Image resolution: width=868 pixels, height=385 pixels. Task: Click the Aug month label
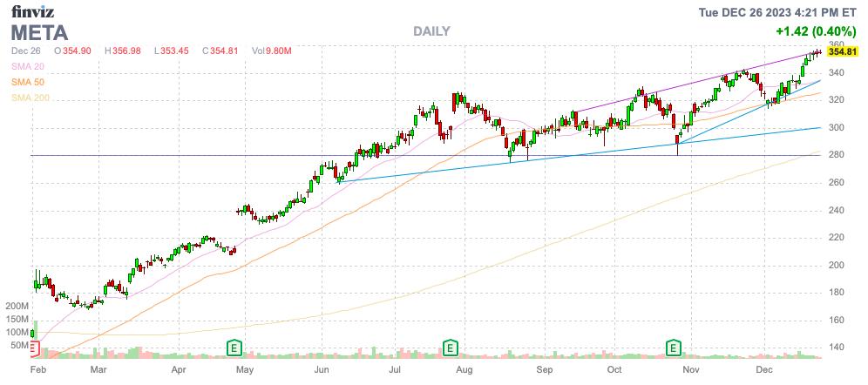coord(465,368)
